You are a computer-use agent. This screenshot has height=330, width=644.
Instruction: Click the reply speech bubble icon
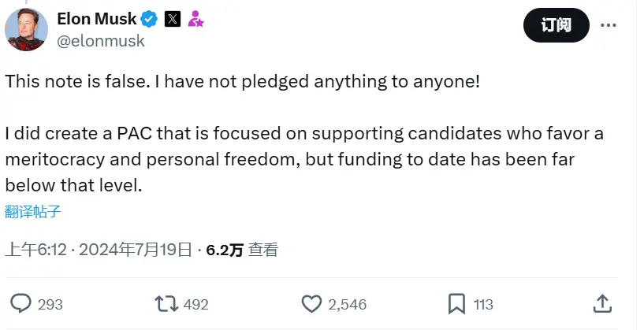(x=21, y=303)
